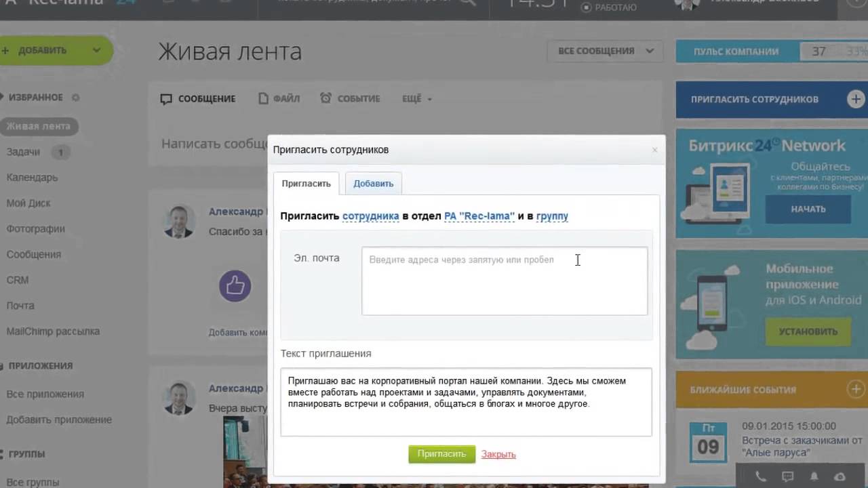
Task: Open Добавить приложение in sidebar
Action: coord(59,420)
